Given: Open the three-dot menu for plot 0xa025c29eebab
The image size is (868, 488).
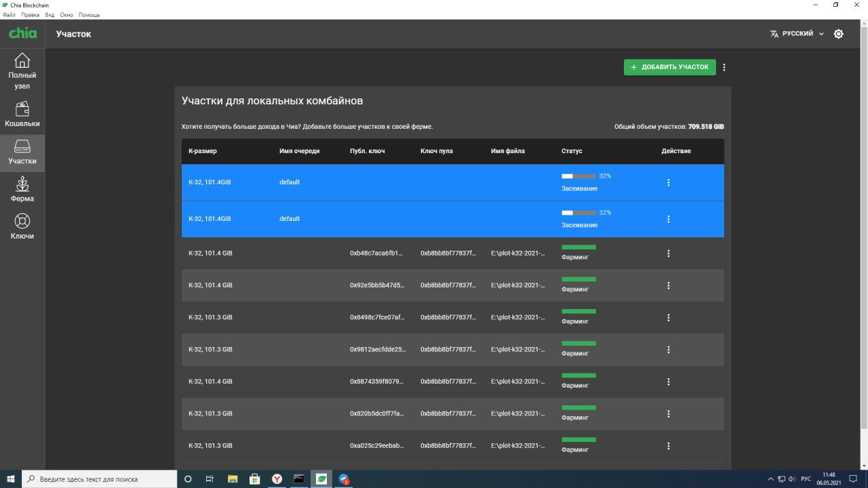Looking at the screenshot, I should tap(669, 446).
